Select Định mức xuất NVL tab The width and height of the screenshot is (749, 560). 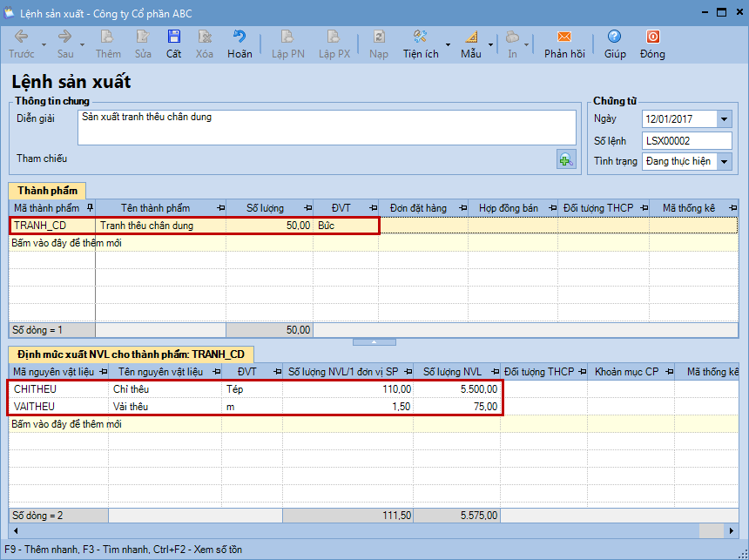point(132,354)
